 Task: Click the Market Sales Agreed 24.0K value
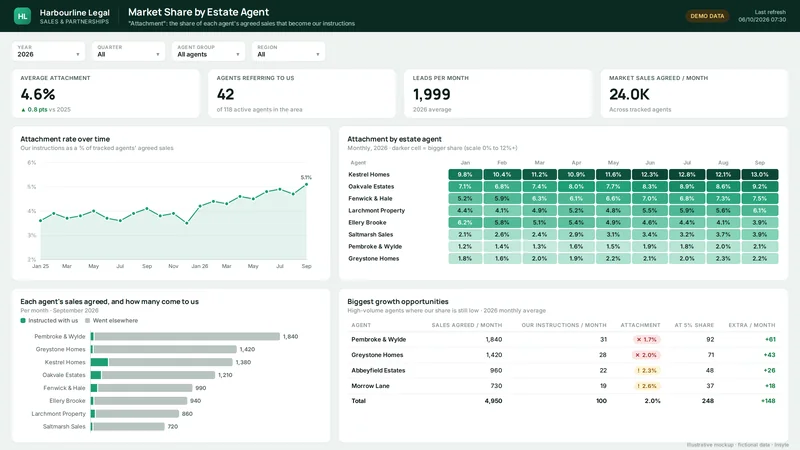(629, 94)
